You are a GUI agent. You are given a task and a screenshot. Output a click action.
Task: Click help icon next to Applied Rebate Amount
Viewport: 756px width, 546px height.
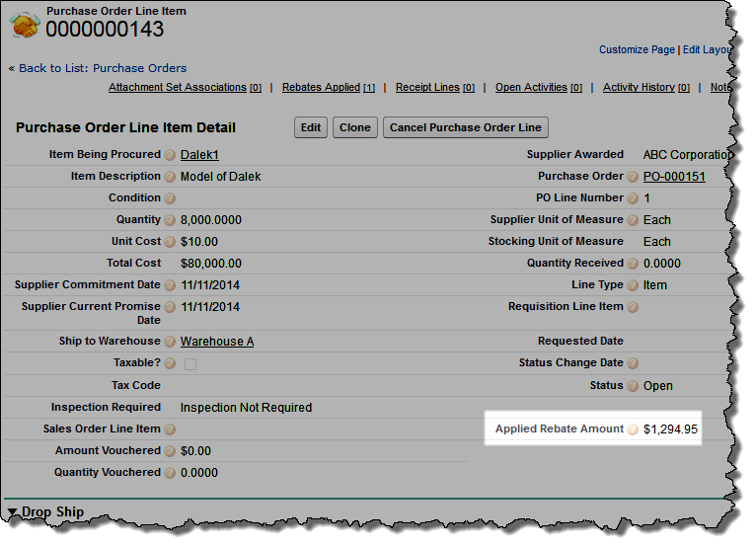tap(633, 429)
